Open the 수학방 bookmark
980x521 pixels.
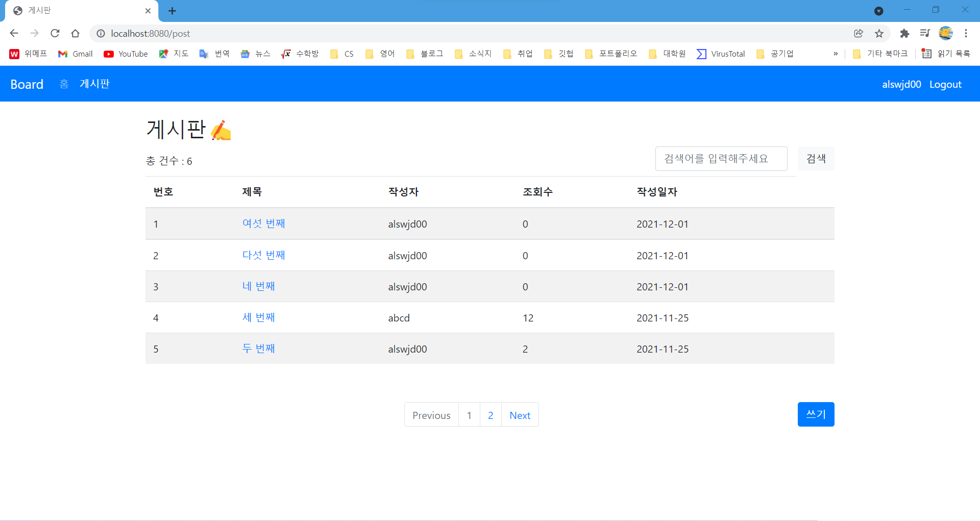pyautogui.click(x=300, y=54)
